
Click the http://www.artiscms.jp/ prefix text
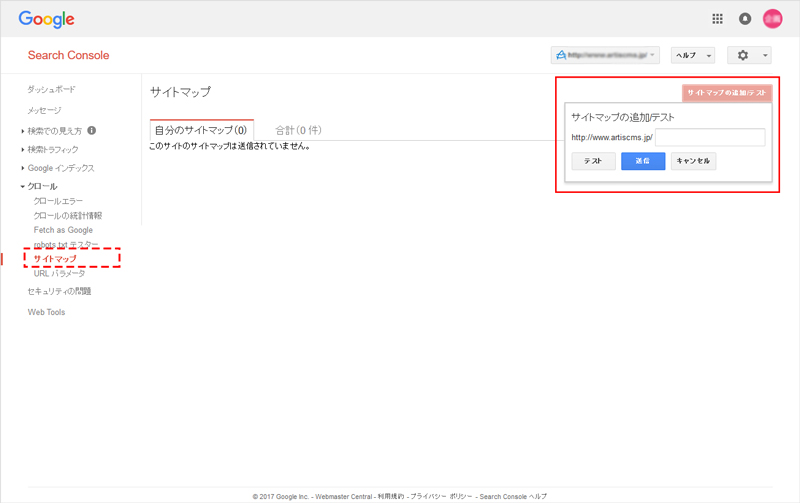pos(612,138)
